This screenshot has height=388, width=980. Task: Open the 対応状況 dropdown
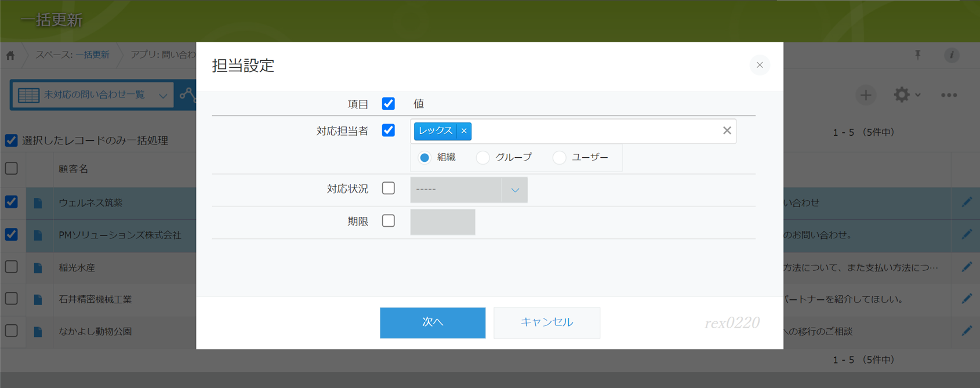coord(469,190)
